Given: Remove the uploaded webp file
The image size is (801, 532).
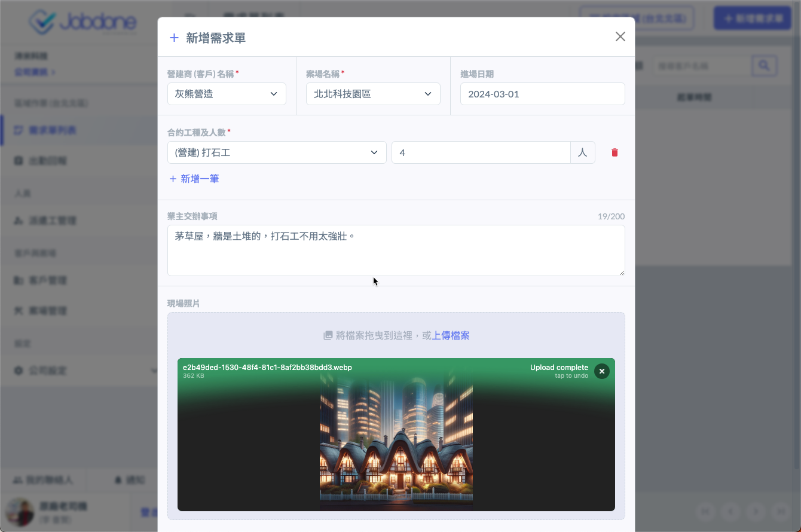Looking at the screenshot, I should click(x=602, y=371).
